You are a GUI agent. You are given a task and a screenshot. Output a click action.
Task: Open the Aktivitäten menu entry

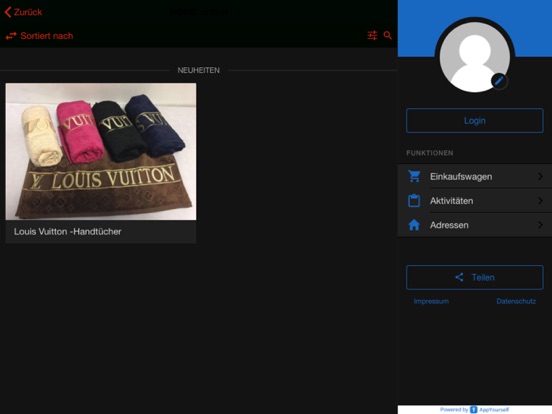click(x=475, y=201)
